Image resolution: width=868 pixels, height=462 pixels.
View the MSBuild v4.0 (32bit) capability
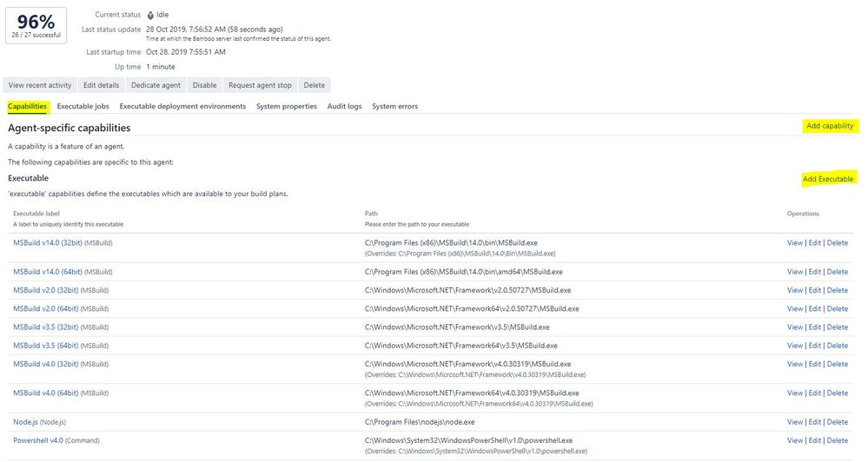pyautogui.click(x=795, y=364)
